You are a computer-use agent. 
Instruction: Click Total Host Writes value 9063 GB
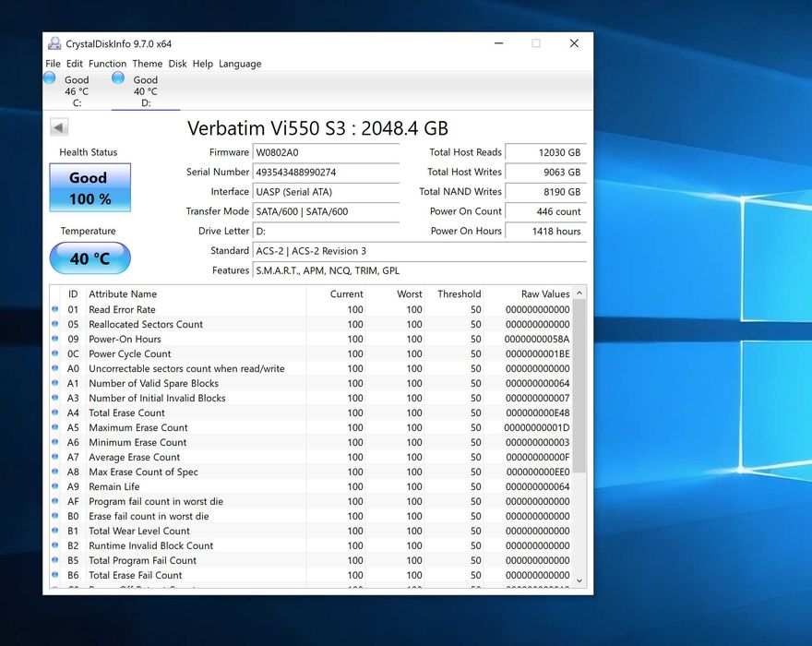[546, 172]
